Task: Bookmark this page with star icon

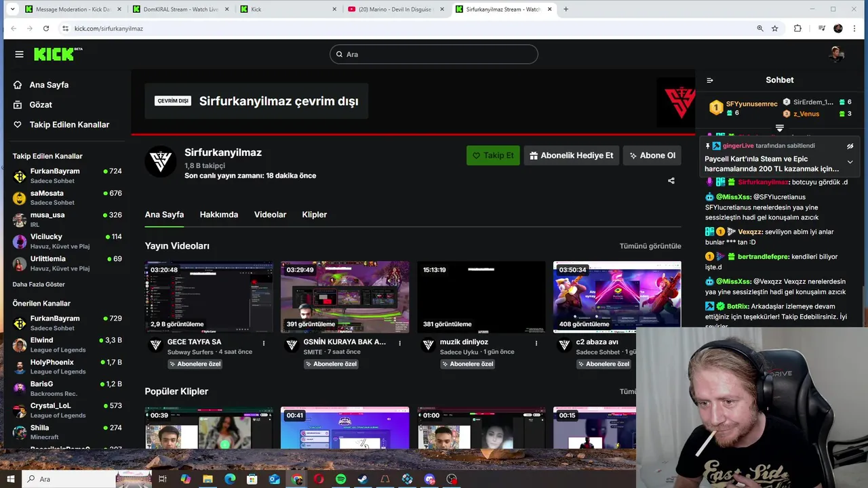Action: (x=775, y=28)
